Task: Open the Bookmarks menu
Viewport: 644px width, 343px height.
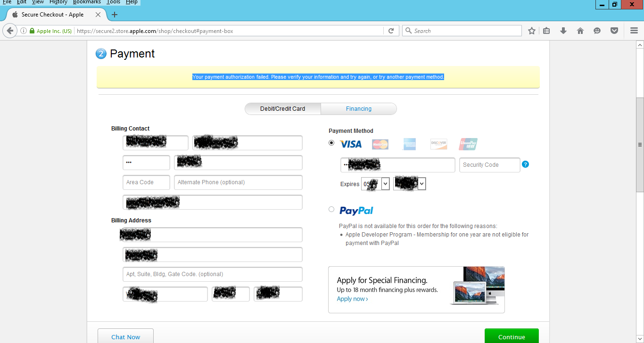Action: (87, 2)
